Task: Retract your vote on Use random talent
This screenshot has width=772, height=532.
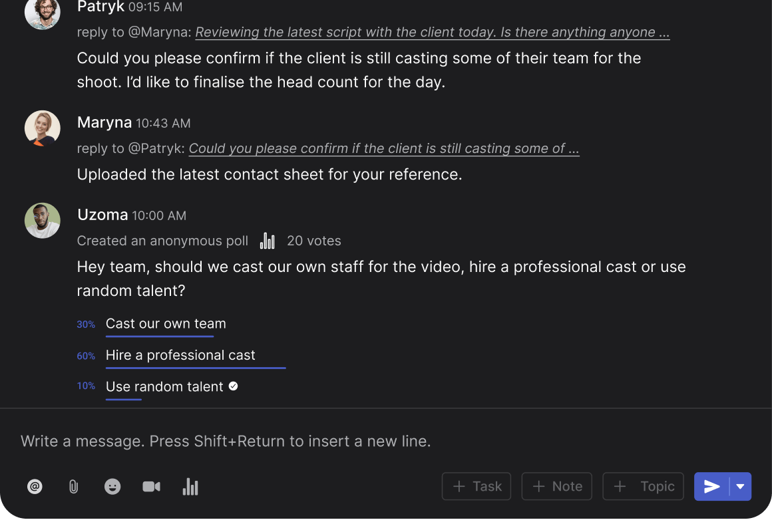Action: (x=164, y=386)
